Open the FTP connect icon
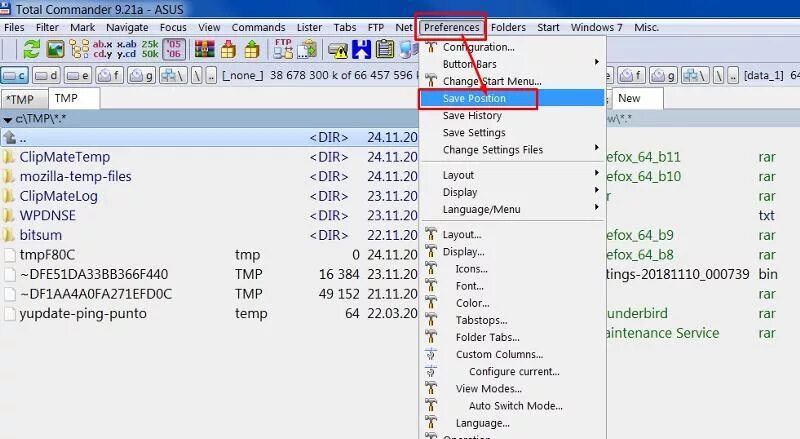Viewport: 800px width, 439px height. [283, 50]
